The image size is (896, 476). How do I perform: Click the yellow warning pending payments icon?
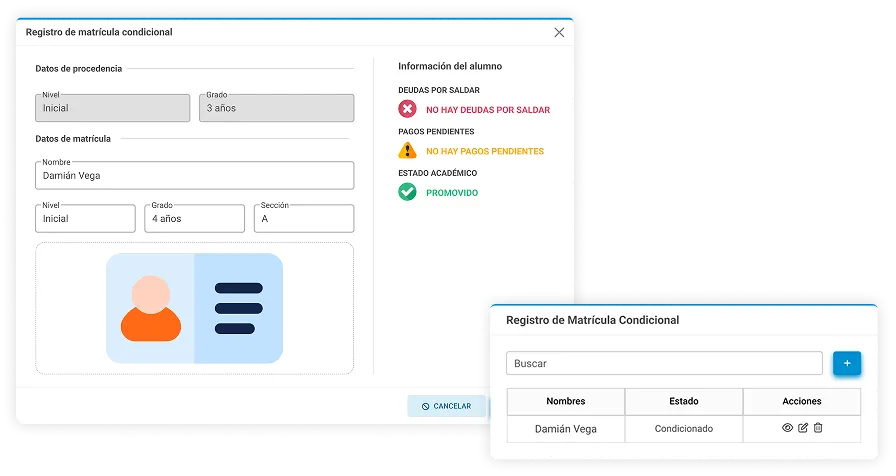407,150
